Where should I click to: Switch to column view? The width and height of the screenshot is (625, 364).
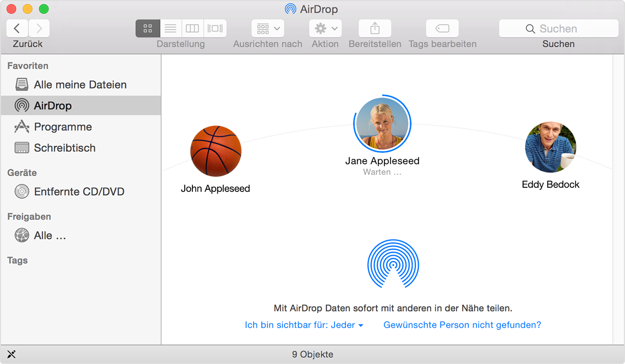[192, 28]
